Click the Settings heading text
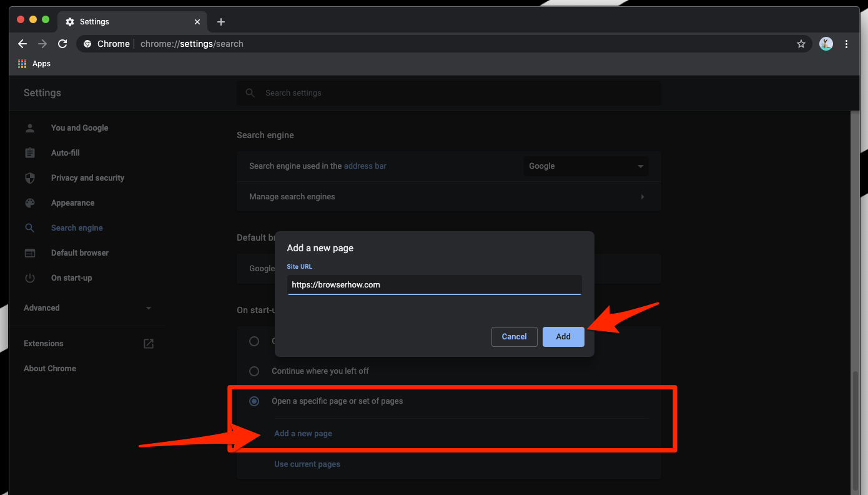This screenshot has width=868, height=495. pos(42,93)
